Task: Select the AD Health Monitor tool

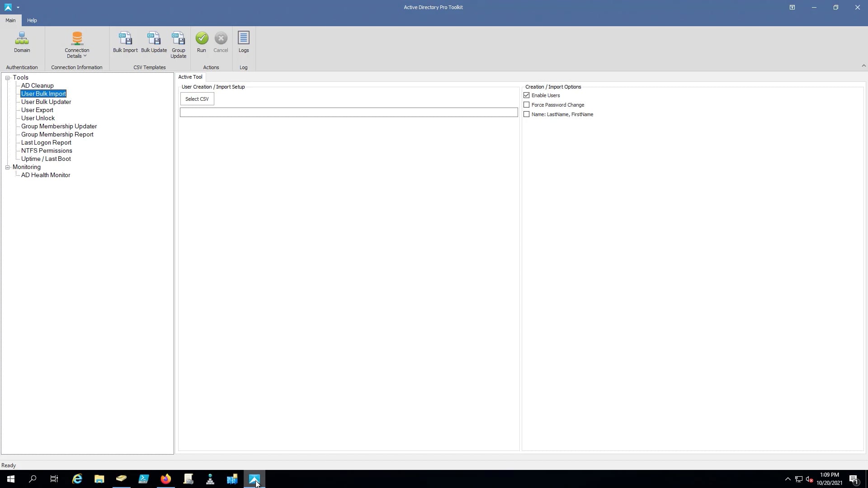Action: 45,175
